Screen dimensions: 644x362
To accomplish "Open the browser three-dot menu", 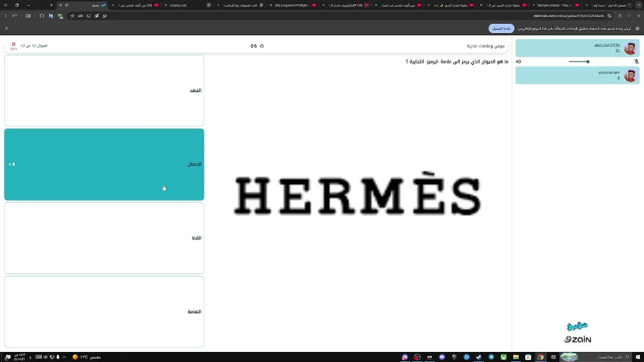I will pos(6,16).
